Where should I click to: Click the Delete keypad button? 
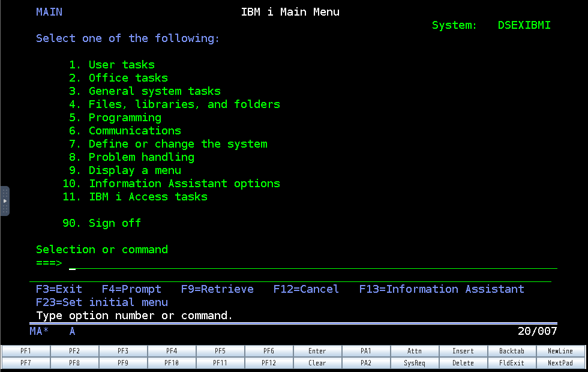click(x=463, y=363)
